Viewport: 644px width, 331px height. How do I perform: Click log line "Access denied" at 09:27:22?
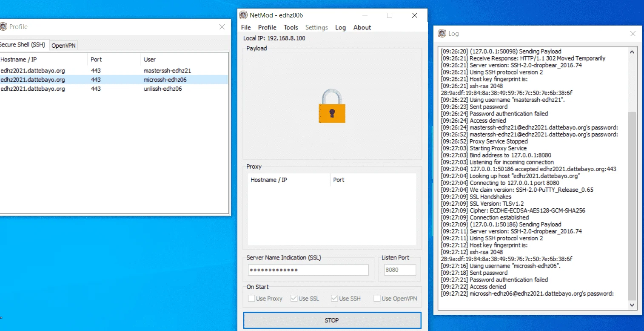(473, 287)
